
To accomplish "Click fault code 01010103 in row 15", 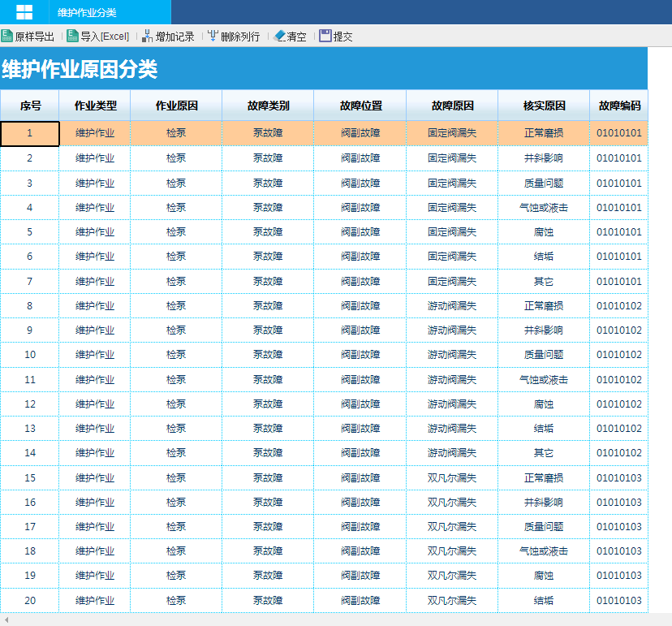I will pos(619,477).
